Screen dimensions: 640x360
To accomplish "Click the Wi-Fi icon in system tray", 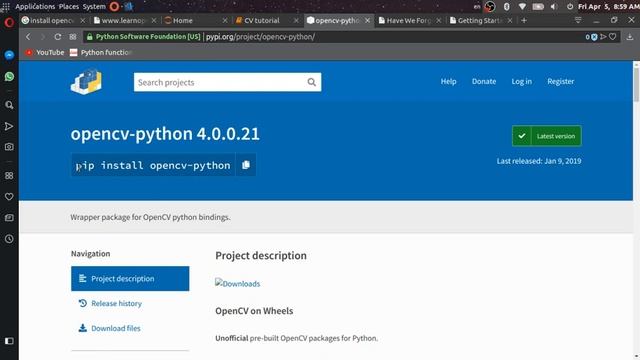I will pyautogui.click(x=522, y=7).
